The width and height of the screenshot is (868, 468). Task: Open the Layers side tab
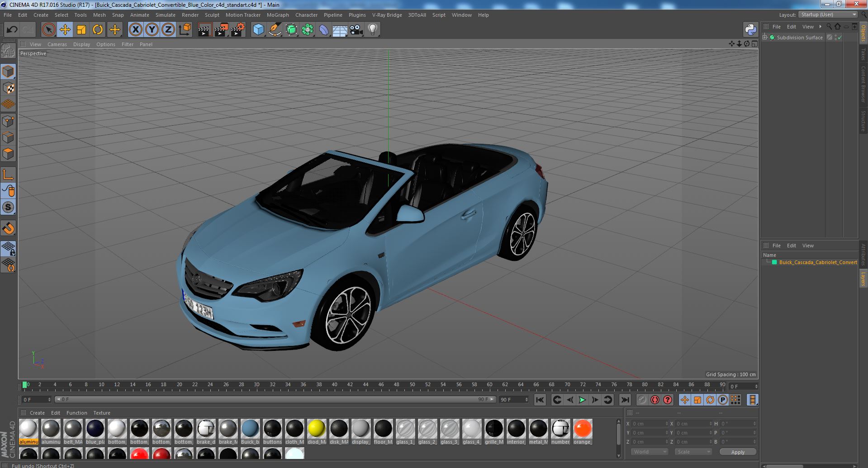pyautogui.click(x=863, y=279)
